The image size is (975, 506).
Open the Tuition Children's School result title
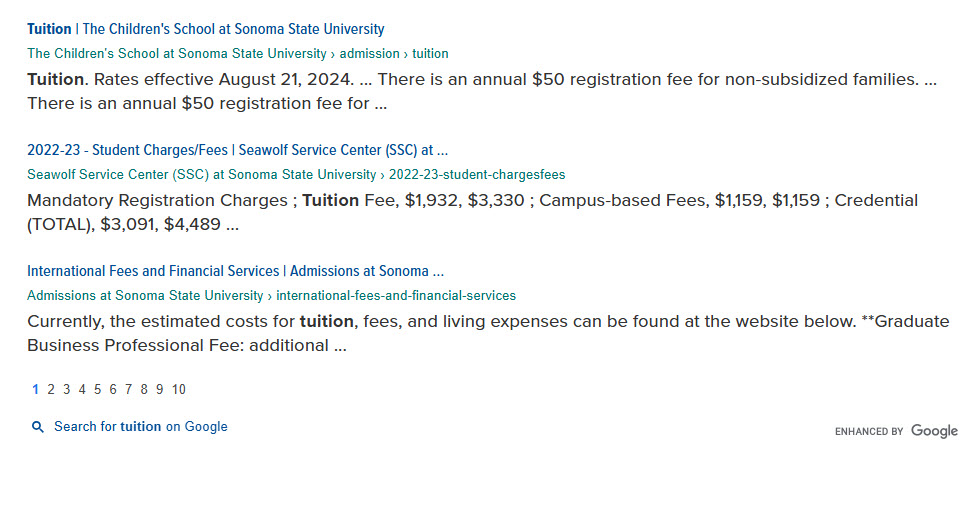[205, 29]
